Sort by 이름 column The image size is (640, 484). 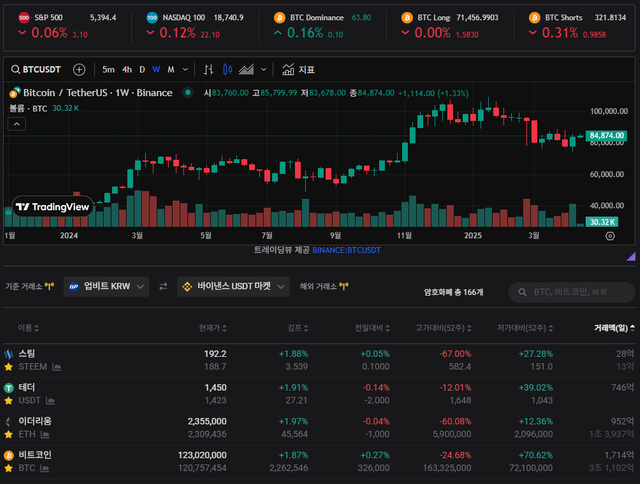(28, 328)
